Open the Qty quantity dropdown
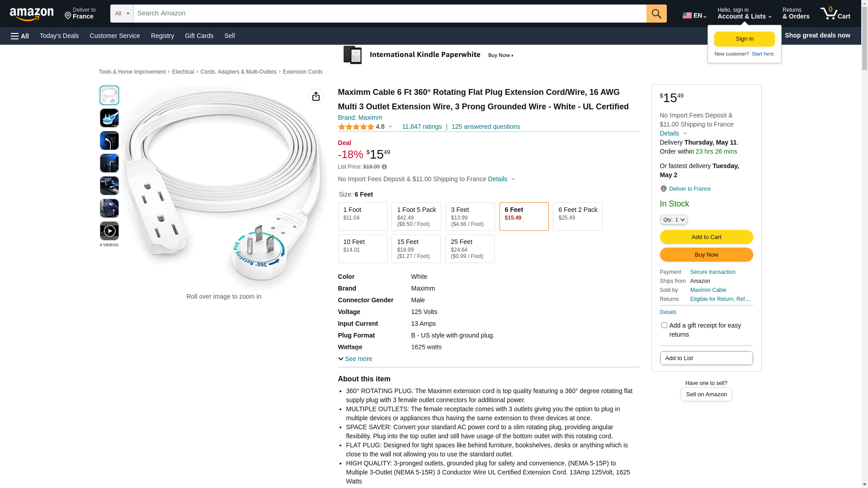Image resolution: width=868 pixels, height=488 pixels. tap(674, 220)
